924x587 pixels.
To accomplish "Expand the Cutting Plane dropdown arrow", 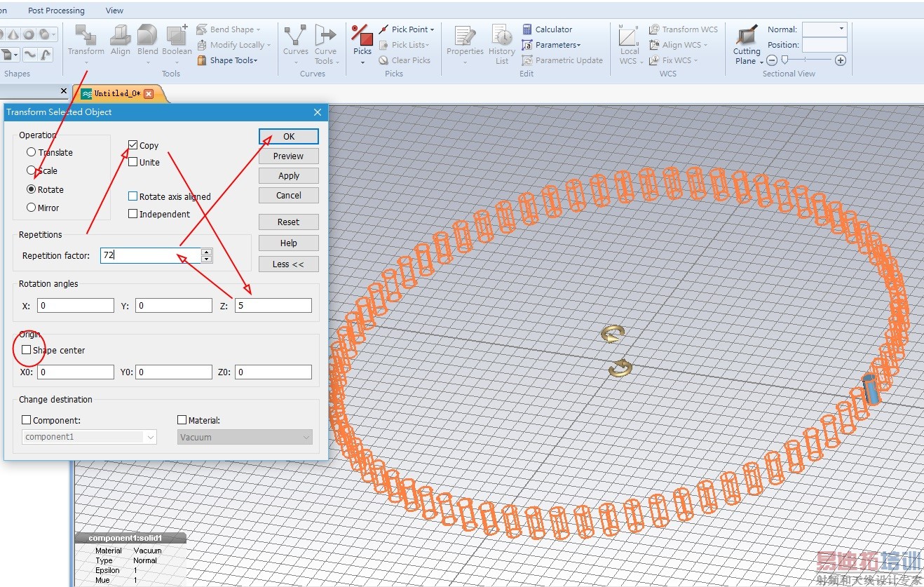I will 761,62.
